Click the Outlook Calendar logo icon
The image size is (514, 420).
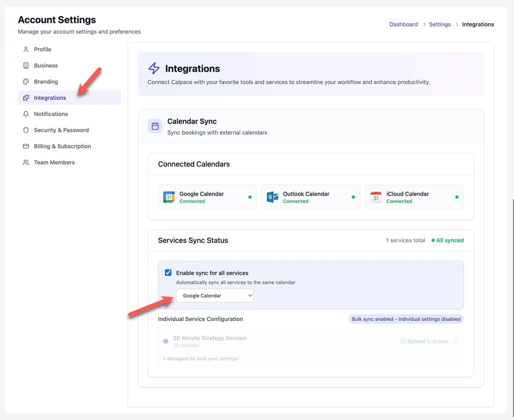tap(272, 197)
